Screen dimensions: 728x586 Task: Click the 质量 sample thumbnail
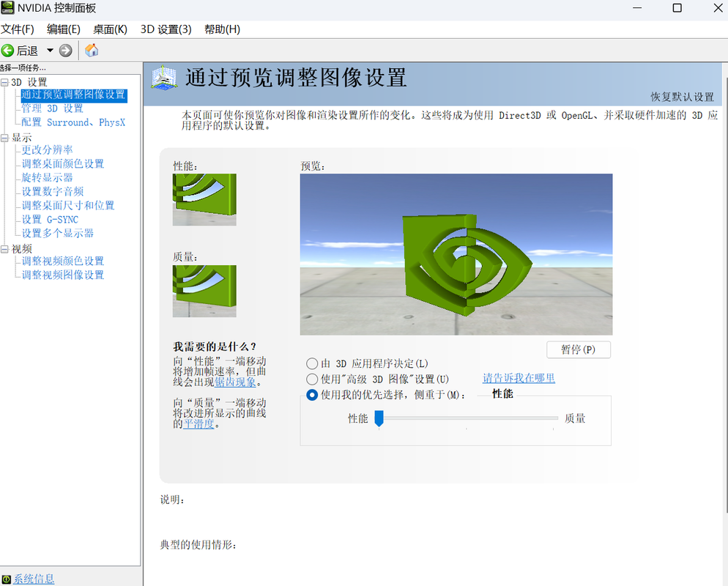pyautogui.click(x=204, y=291)
